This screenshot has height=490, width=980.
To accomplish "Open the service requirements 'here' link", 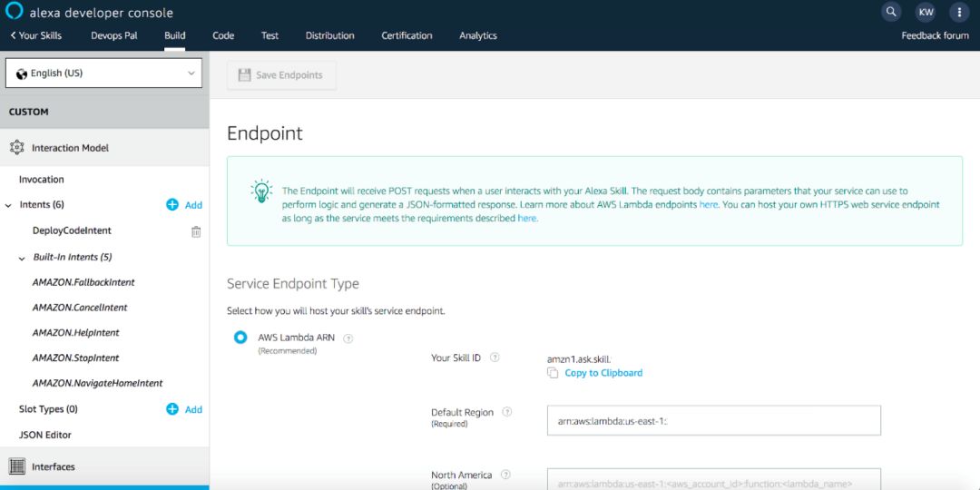I will click(x=527, y=218).
